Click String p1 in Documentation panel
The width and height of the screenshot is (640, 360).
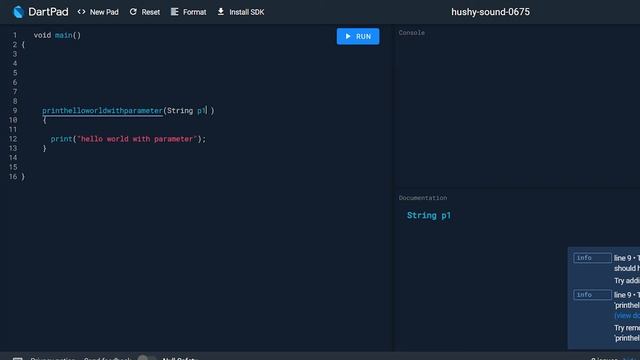click(429, 216)
